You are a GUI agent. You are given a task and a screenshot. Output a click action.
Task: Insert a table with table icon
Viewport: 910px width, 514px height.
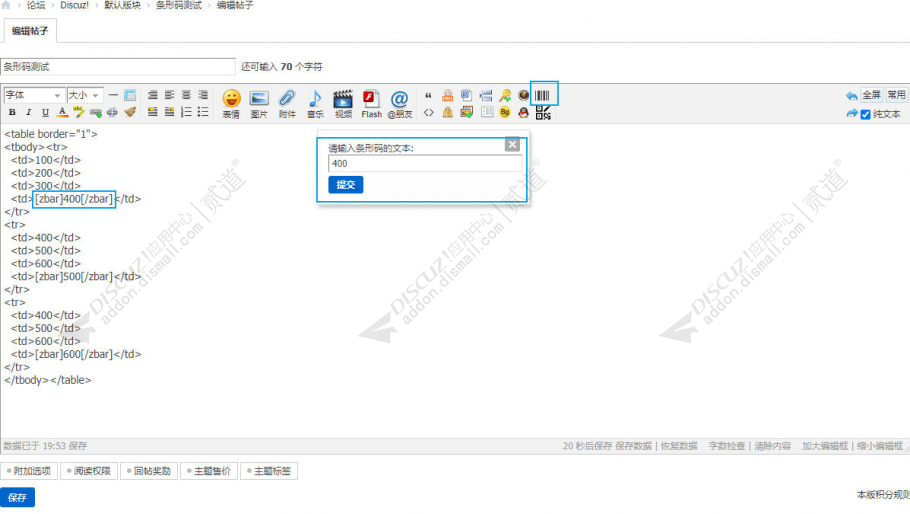click(130, 95)
